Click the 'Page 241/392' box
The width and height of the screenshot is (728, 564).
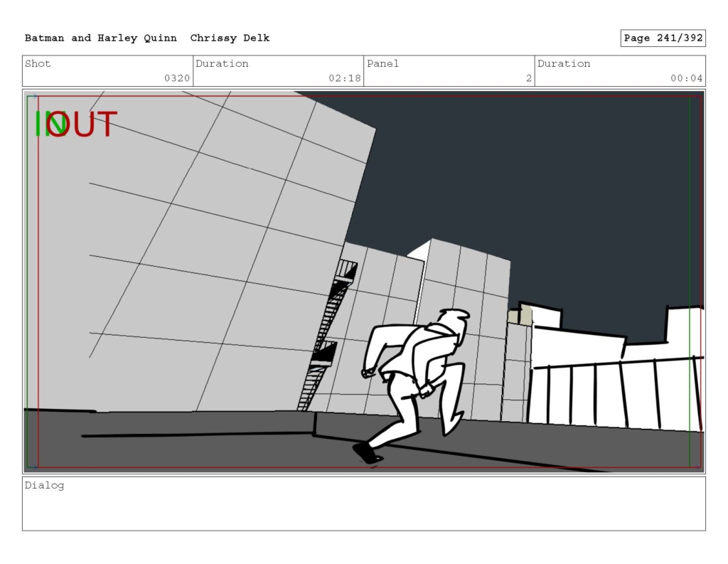pyautogui.click(x=663, y=38)
